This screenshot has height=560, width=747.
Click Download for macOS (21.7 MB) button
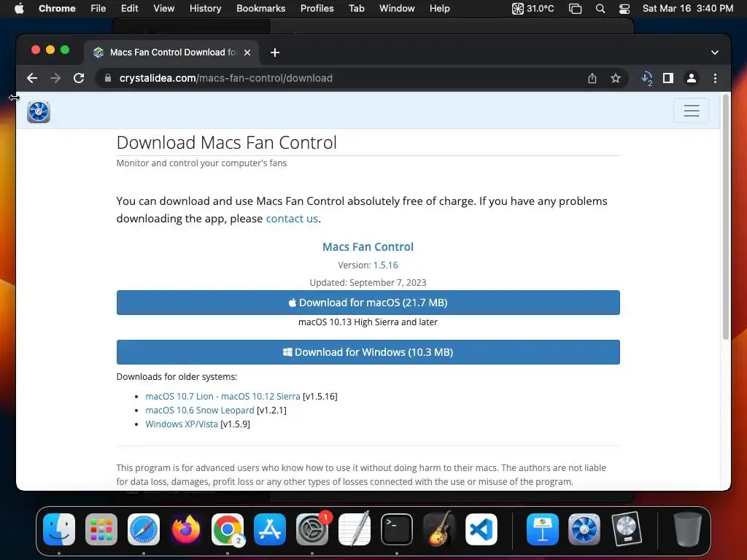click(x=368, y=303)
